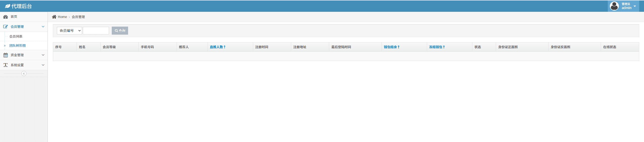Click the 查询 search button
644x142 pixels.
[120, 31]
